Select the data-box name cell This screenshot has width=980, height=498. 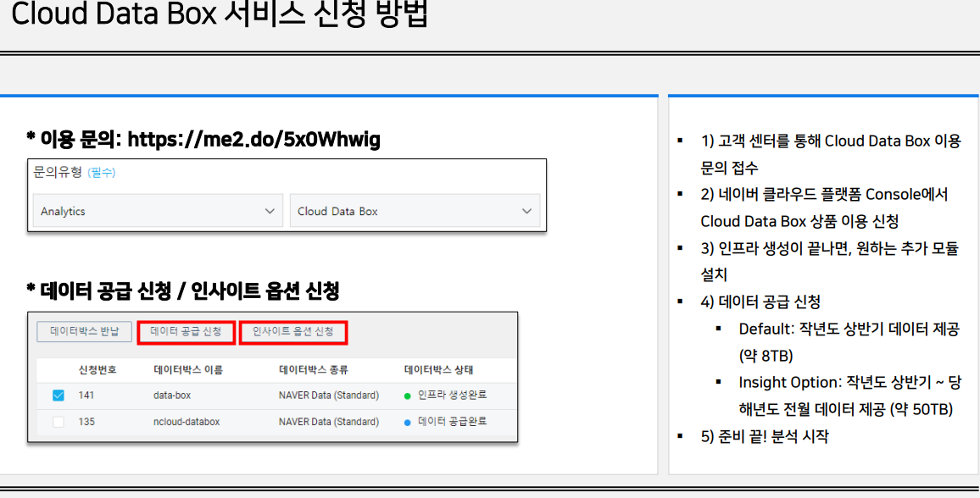[x=172, y=395]
